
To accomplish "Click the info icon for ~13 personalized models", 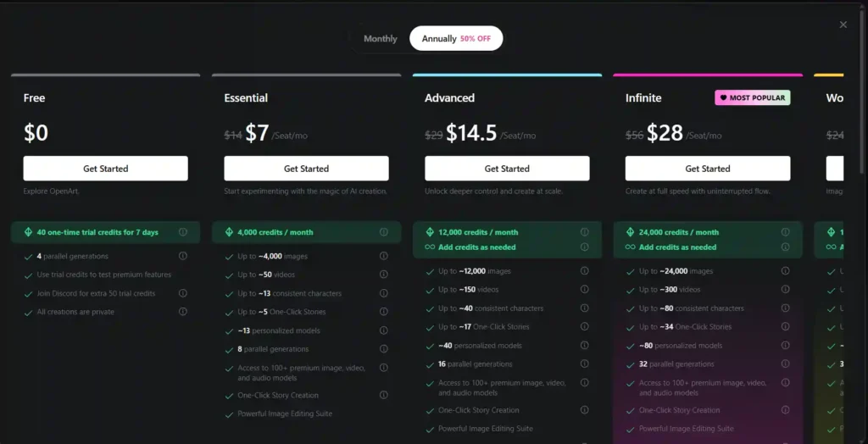I will coord(384,330).
